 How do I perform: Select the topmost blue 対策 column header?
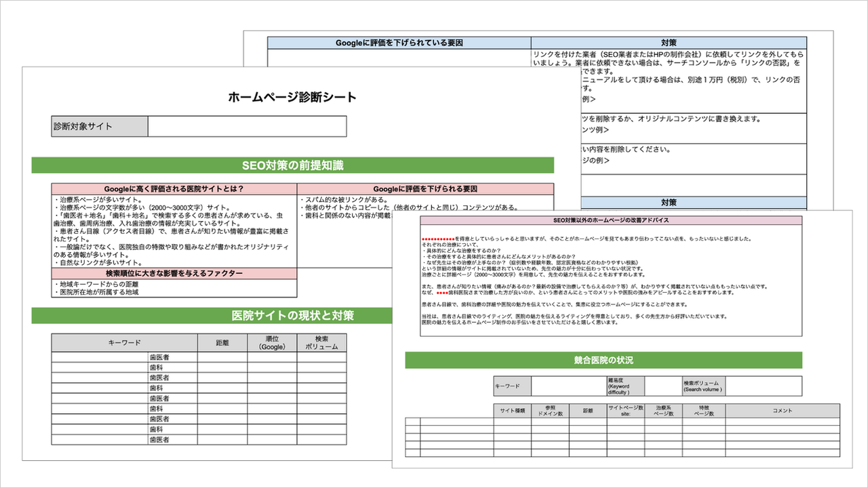point(669,43)
